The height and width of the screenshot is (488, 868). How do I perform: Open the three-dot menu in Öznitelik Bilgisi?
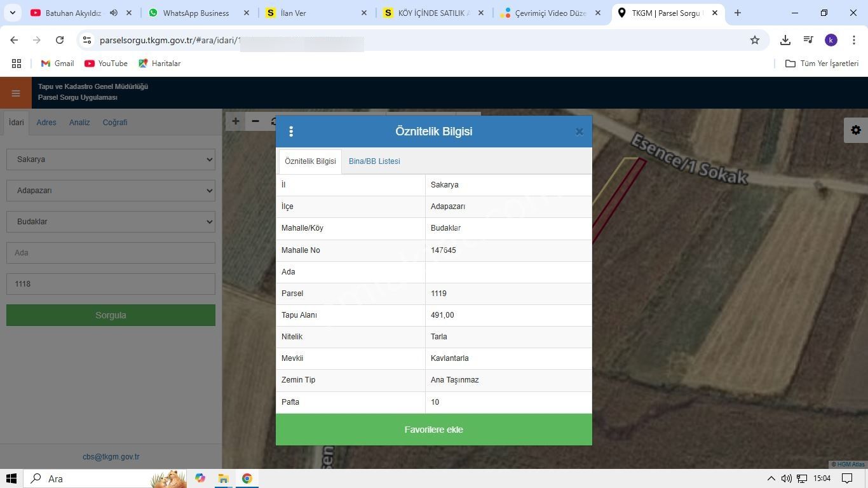(291, 132)
